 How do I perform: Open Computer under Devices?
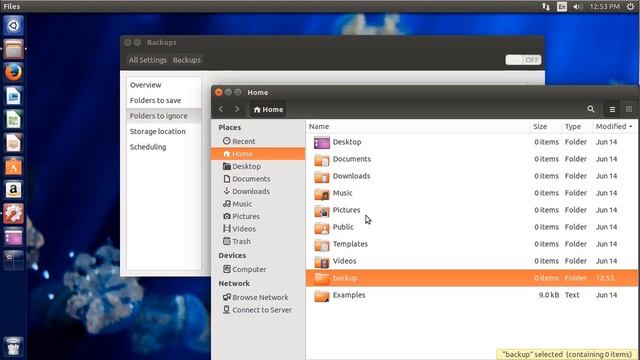click(x=258, y=269)
